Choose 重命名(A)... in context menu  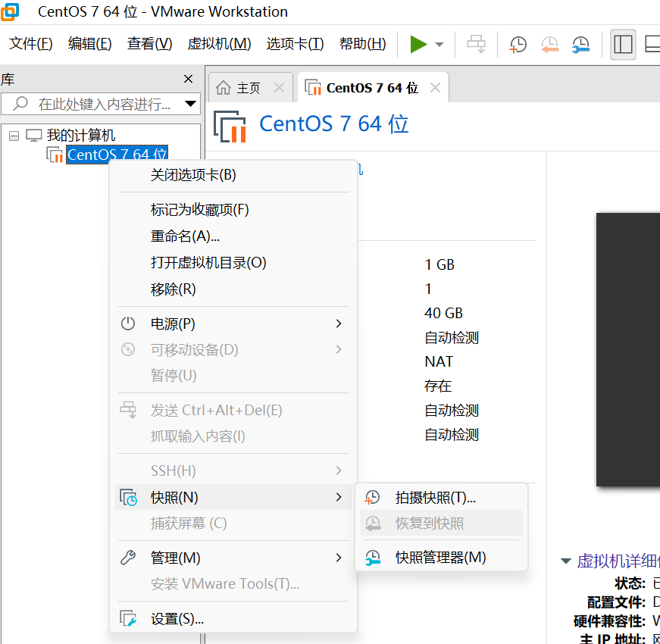[x=233, y=236]
